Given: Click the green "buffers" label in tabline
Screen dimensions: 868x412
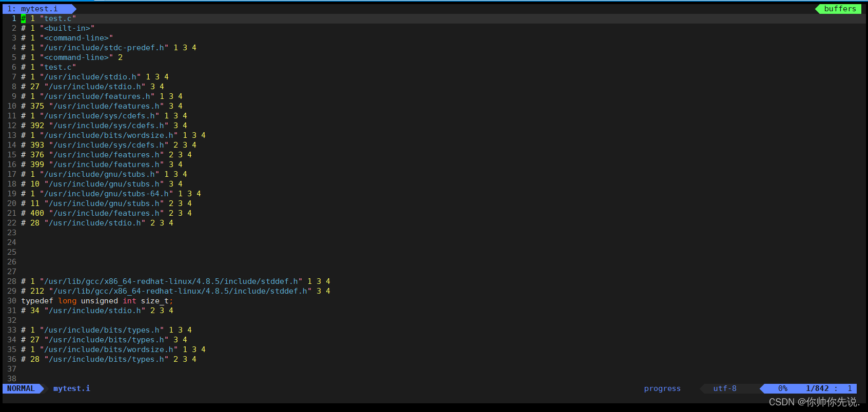Looking at the screenshot, I should (839, 9).
